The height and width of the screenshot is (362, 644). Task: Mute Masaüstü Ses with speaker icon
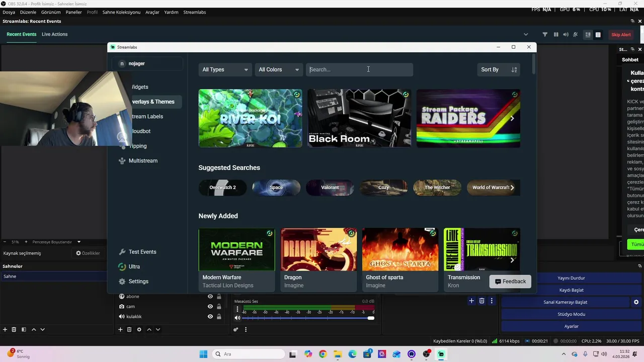tap(237, 318)
